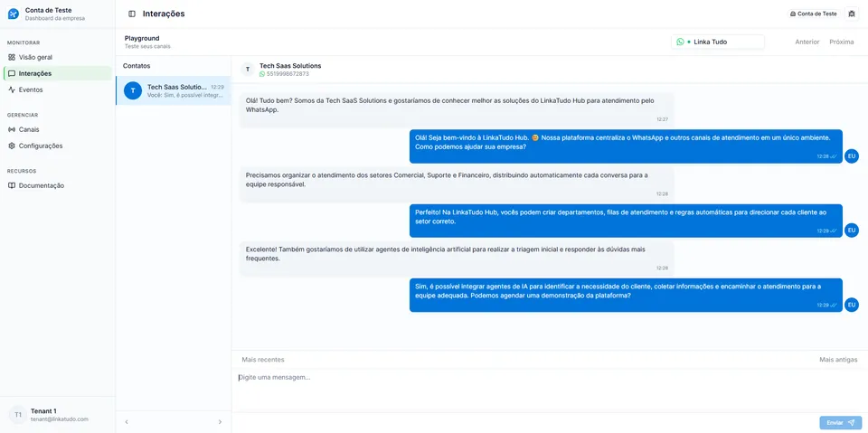Focus the Digite uma mensagem input
The height and width of the screenshot is (433, 868).
549,391
